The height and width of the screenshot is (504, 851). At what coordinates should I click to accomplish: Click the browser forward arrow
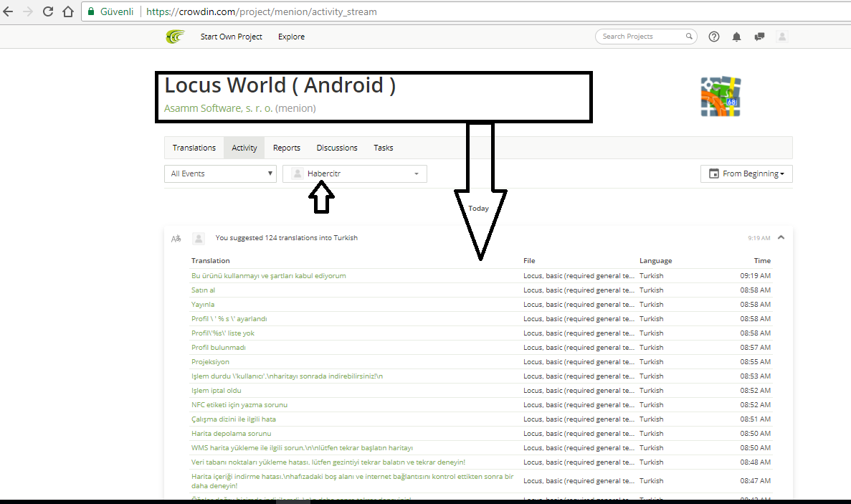coord(28,11)
